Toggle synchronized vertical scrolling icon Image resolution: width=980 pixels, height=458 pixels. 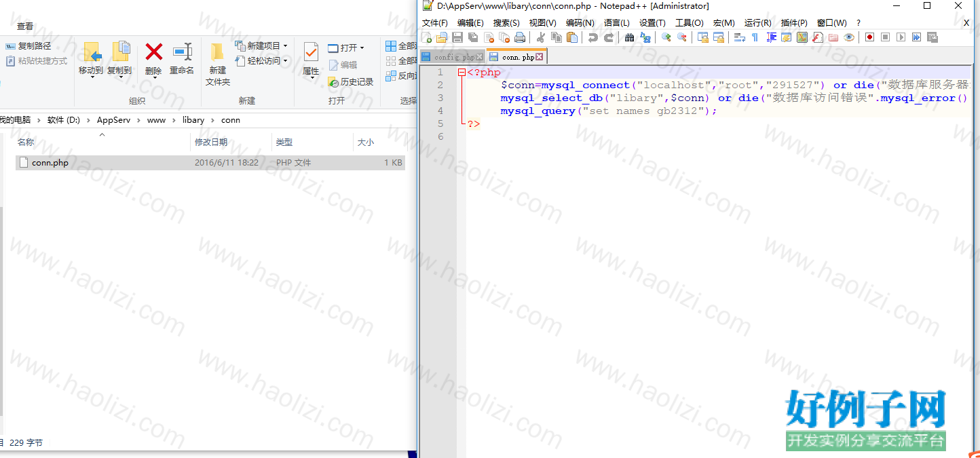tap(703, 37)
